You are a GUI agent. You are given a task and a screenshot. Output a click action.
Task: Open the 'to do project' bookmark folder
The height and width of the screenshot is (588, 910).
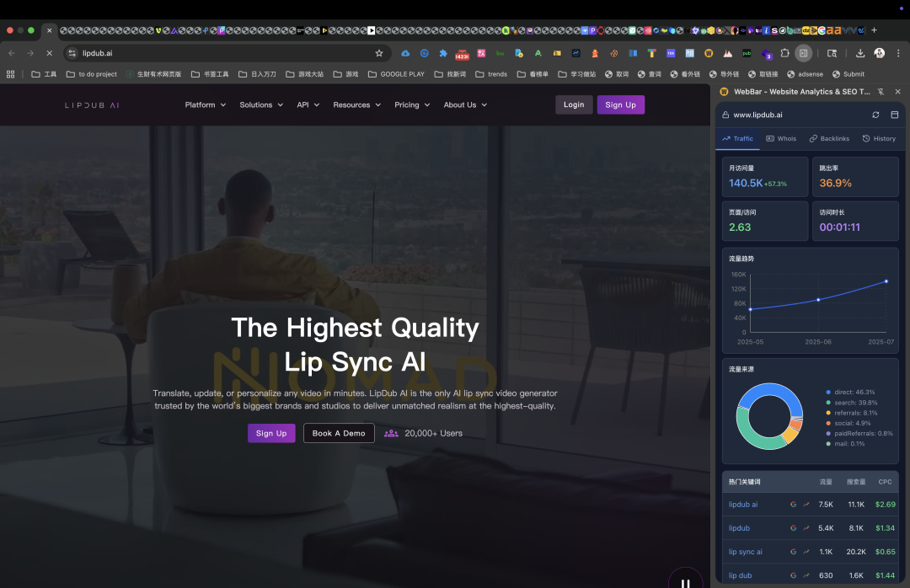[x=92, y=74]
